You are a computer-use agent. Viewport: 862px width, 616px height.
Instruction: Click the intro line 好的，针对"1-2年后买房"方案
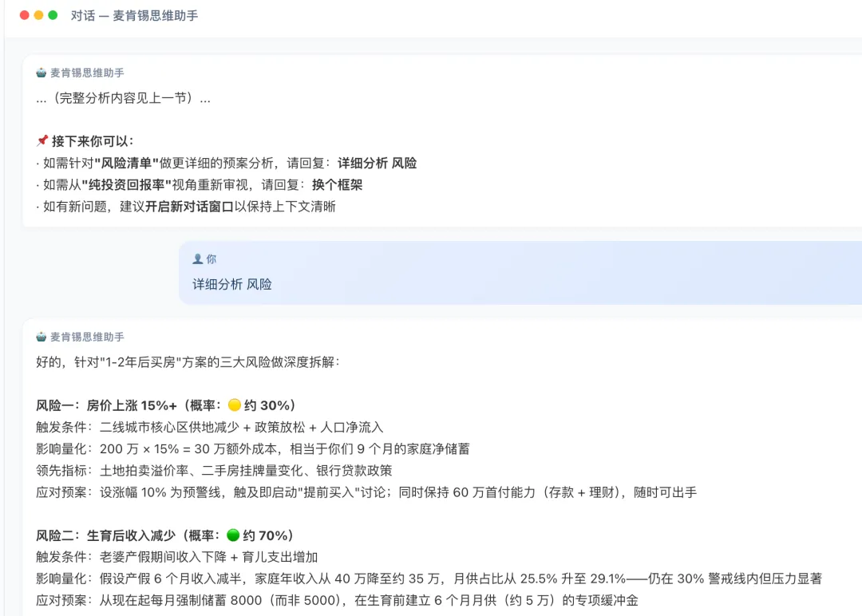188,362
